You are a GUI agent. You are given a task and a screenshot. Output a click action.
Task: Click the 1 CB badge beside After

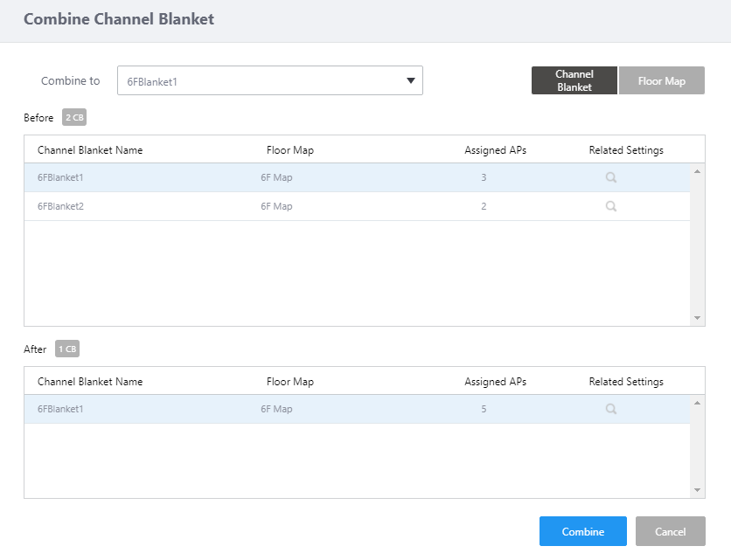coord(67,349)
